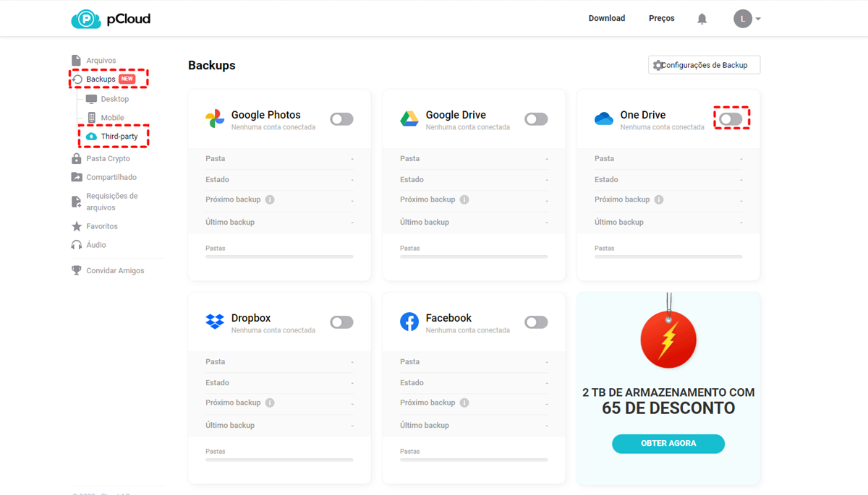The width and height of the screenshot is (868, 495).
Task: Click the Backups circular arrow icon
Action: click(77, 79)
